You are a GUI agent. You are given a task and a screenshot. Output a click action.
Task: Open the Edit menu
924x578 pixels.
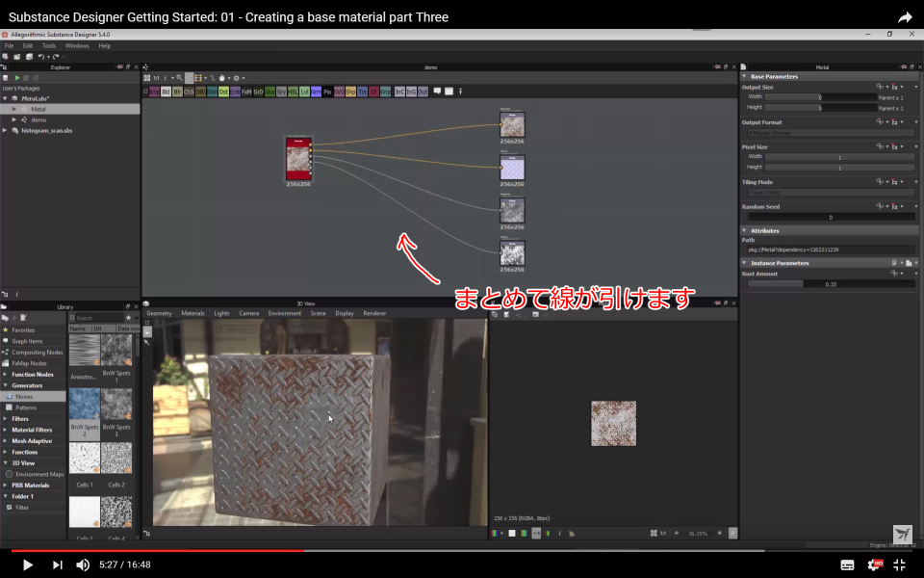point(28,45)
